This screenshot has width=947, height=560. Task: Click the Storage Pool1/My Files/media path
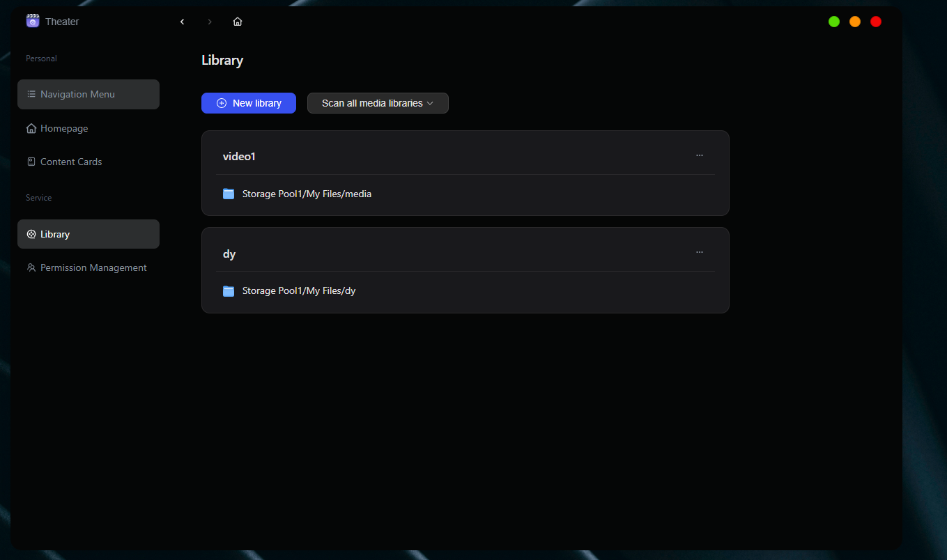307,194
